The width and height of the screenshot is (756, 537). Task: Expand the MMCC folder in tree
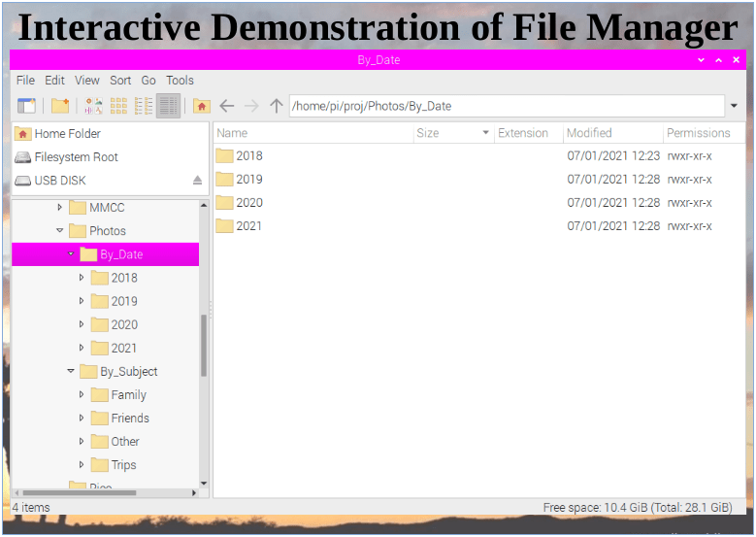coord(60,208)
